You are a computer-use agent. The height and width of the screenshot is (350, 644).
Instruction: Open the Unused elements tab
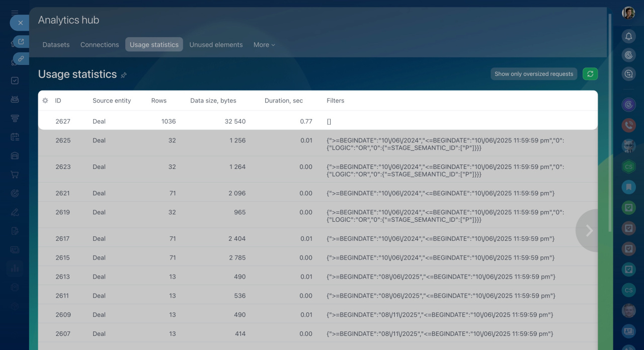(216, 45)
